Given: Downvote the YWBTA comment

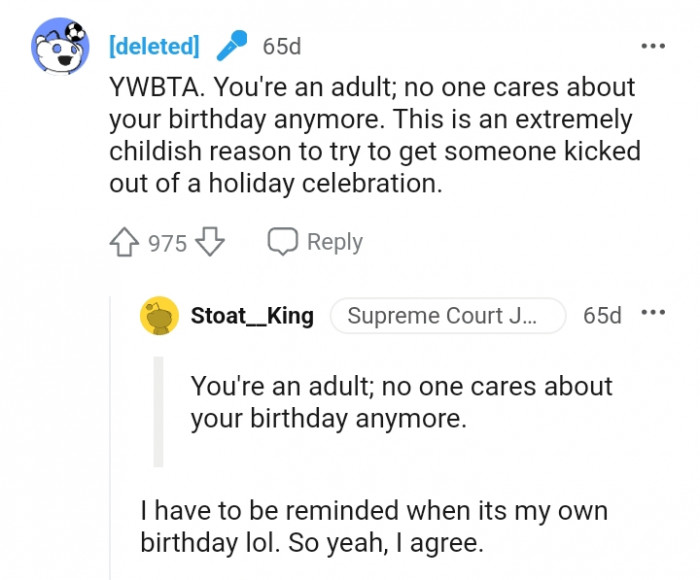Looking at the screenshot, I should (209, 242).
